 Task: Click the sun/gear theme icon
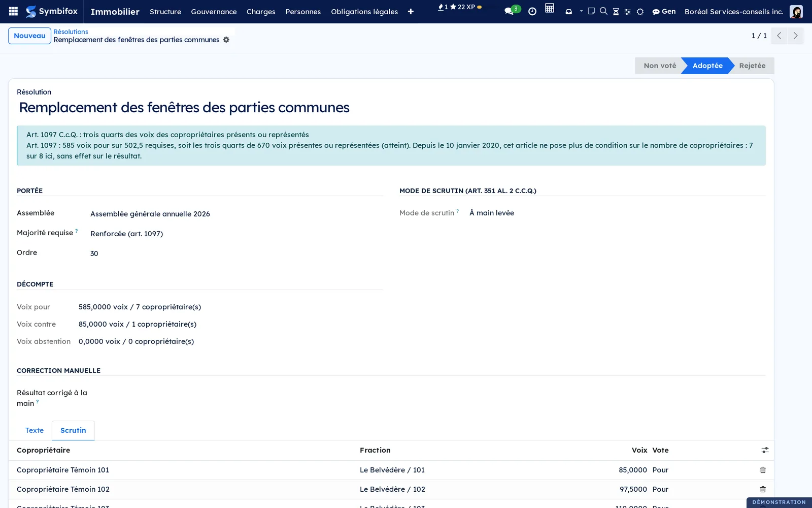[x=640, y=12]
